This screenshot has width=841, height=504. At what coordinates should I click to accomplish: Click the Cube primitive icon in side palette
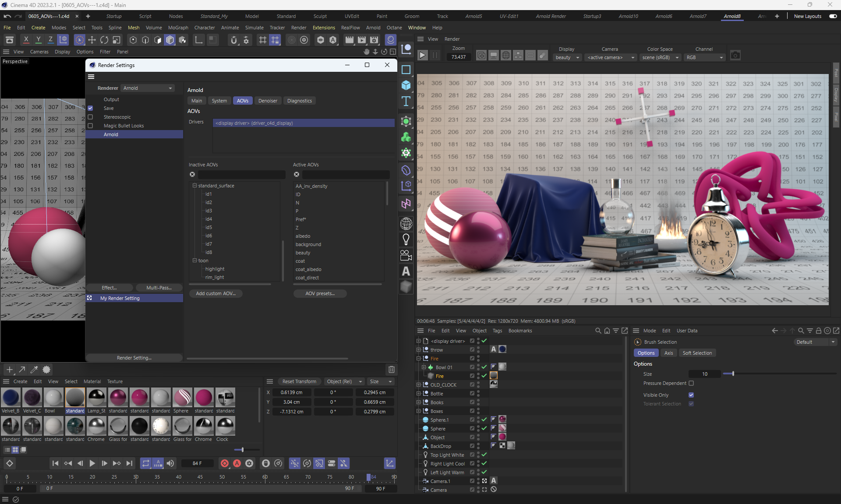click(406, 85)
